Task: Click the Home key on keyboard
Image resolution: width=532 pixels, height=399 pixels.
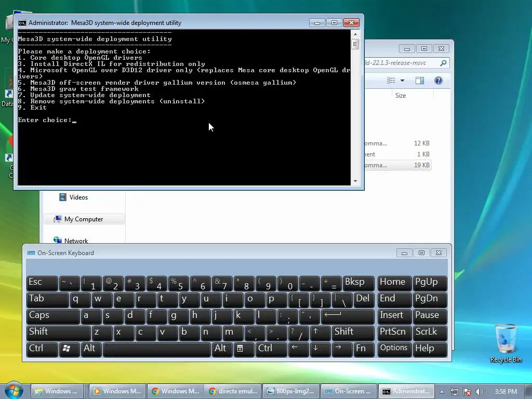Action: 395,283
